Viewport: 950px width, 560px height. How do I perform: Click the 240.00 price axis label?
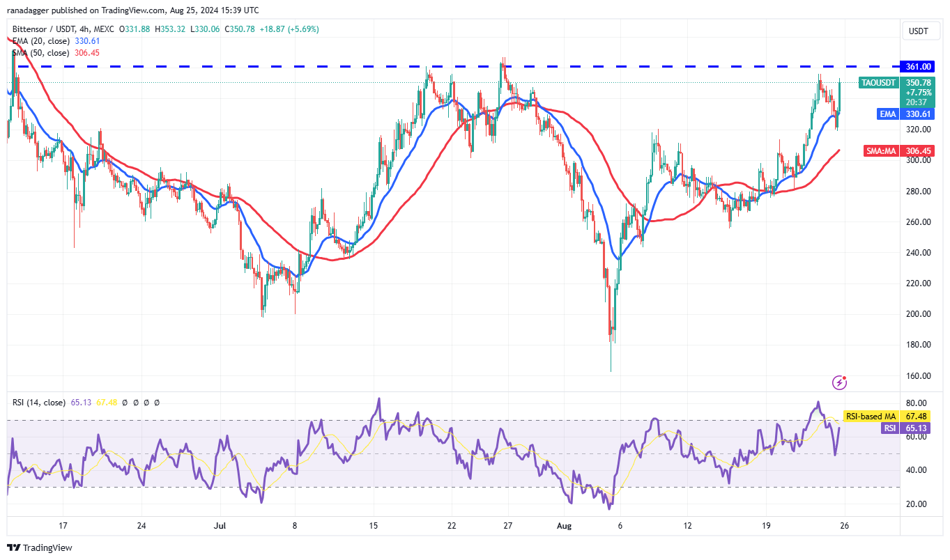918,252
